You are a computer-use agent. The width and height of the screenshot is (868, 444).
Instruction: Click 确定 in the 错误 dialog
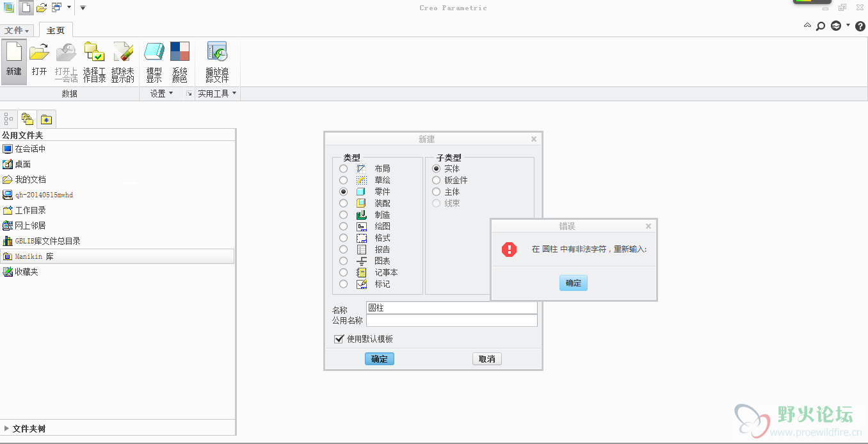coord(573,283)
